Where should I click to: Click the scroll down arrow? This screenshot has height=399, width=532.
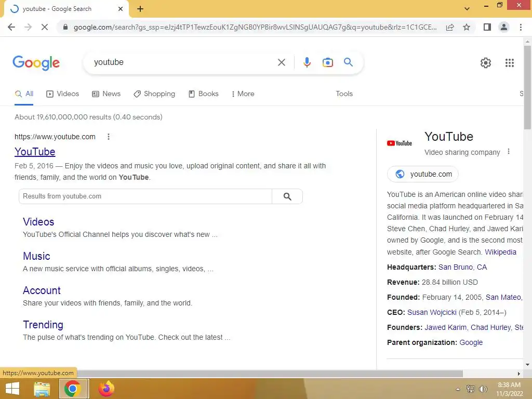click(527, 365)
